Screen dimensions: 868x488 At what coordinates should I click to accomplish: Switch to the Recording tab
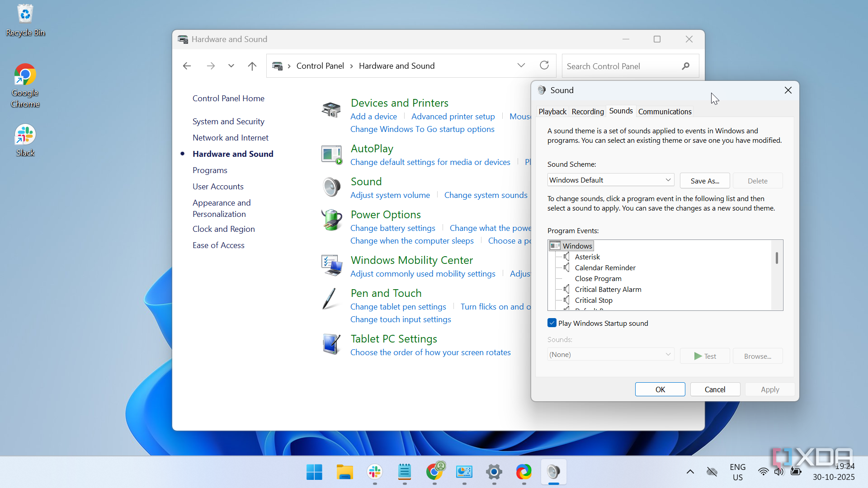[x=587, y=112]
